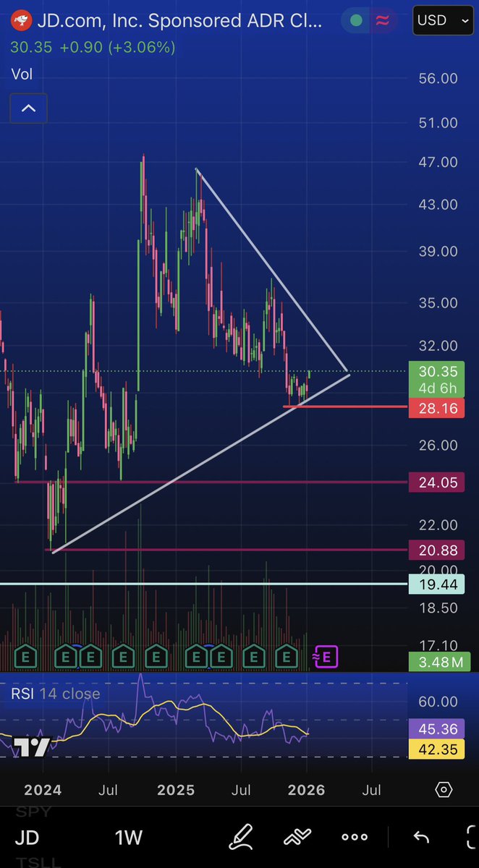This screenshot has height=868, width=479.
Task: Tap the last green E earnings marker
Action: coord(287,658)
